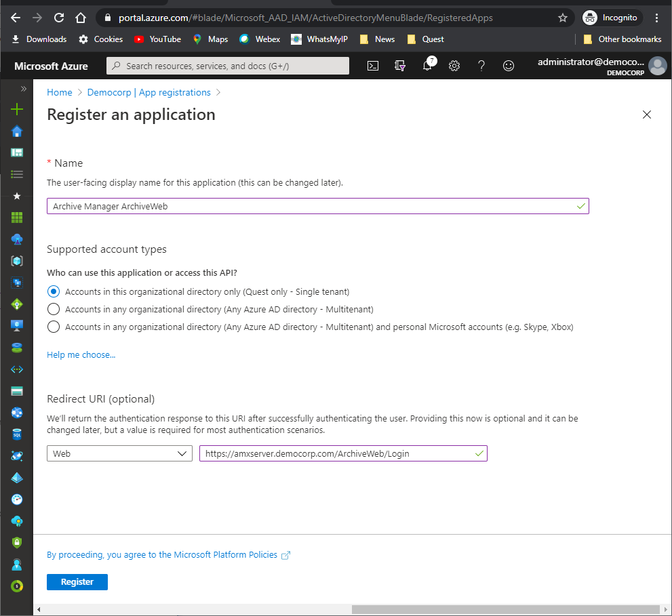The height and width of the screenshot is (616, 672).
Task: Select multitenant and personal Microsoft accounts option
Action: pyautogui.click(x=54, y=327)
